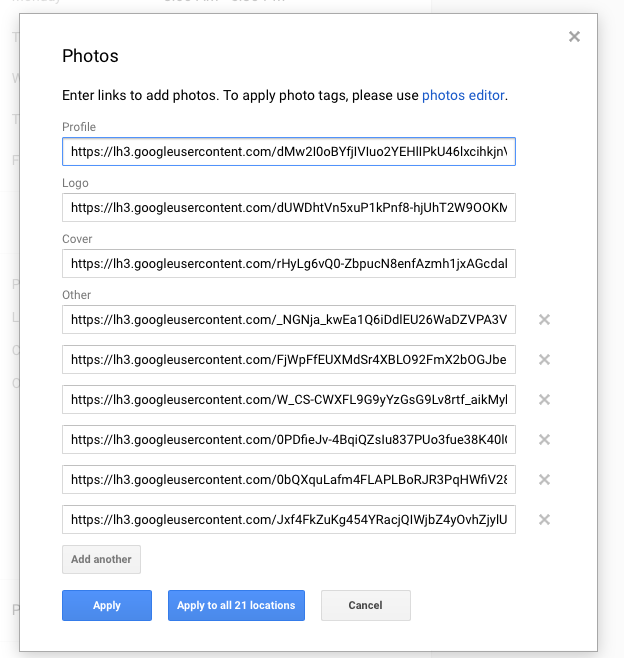Open the photos editor link
The height and width of the screenshot is (658, 624).
click(x=463, y=95)
